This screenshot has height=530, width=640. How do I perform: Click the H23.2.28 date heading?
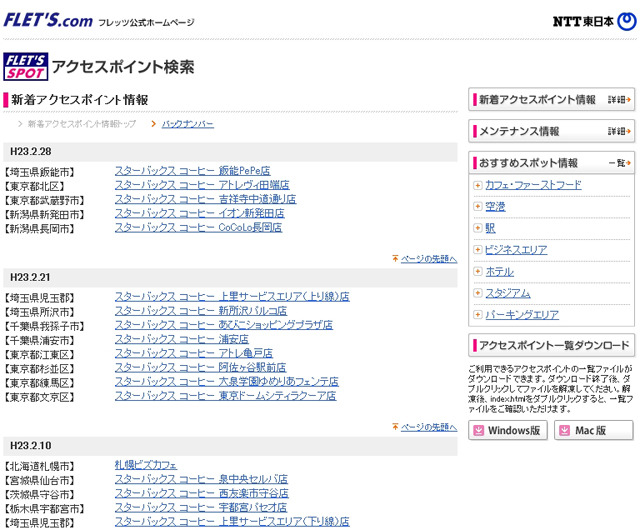point(31,151)
